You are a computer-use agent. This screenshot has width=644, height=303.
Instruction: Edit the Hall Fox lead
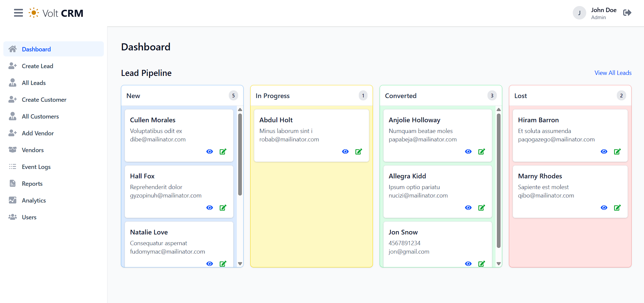pos(223,208)
